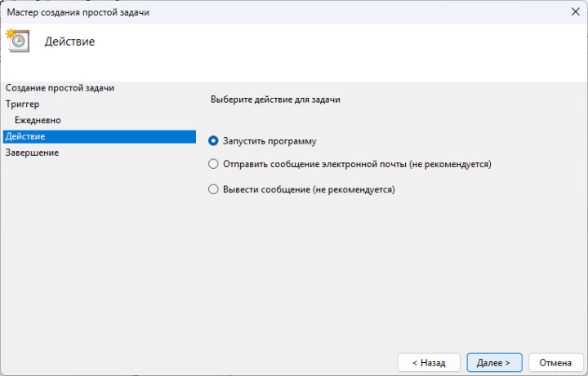Select the 'Запустить программу' radio button
Image resolution: width=588 pixels, height=376 pixels.
[x=214, y=140]
